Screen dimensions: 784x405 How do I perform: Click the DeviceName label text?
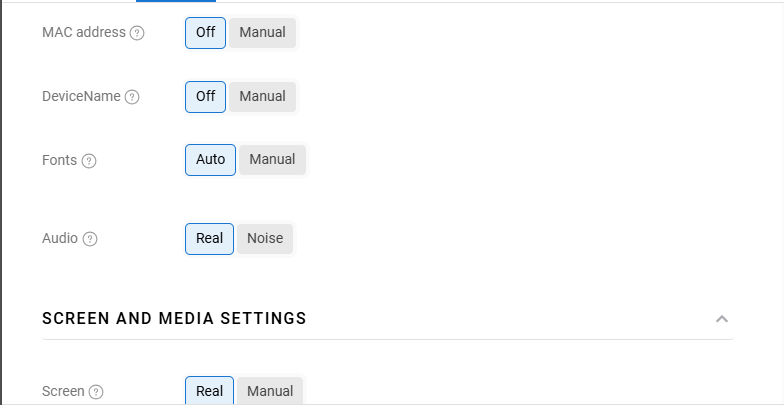click(81, 97)
